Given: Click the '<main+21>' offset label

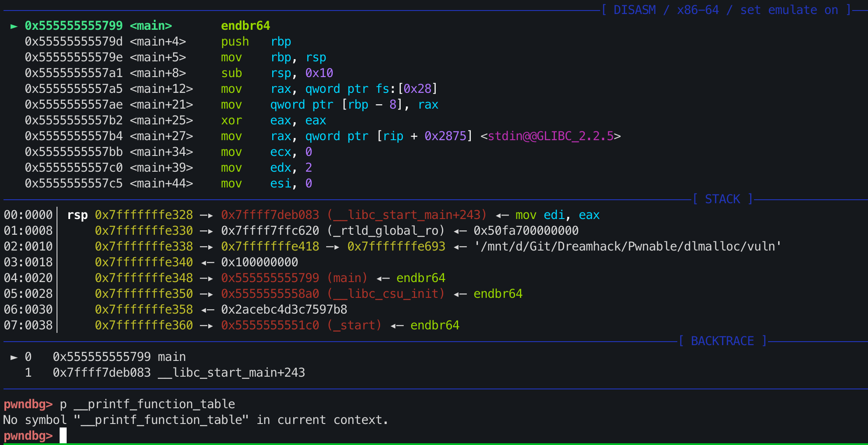Looking at the screenshot, I should pyautogui.click(x=161, y=105).
